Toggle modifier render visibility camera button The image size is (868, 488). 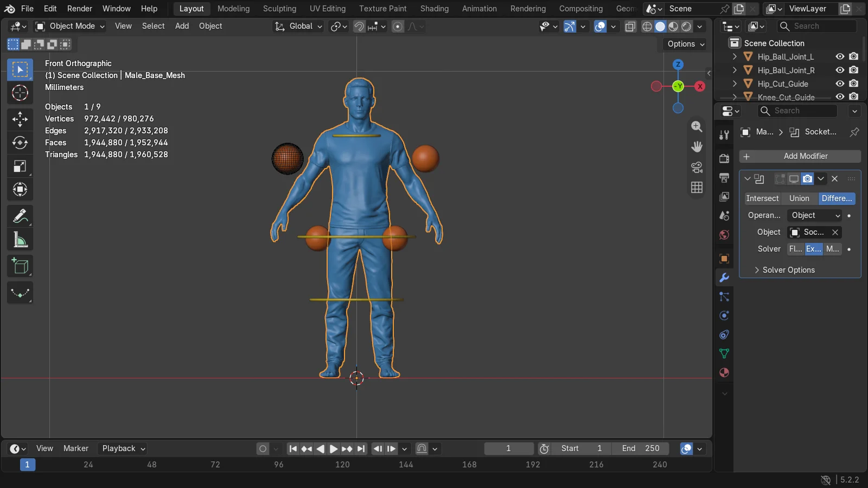tap(807, 179)
